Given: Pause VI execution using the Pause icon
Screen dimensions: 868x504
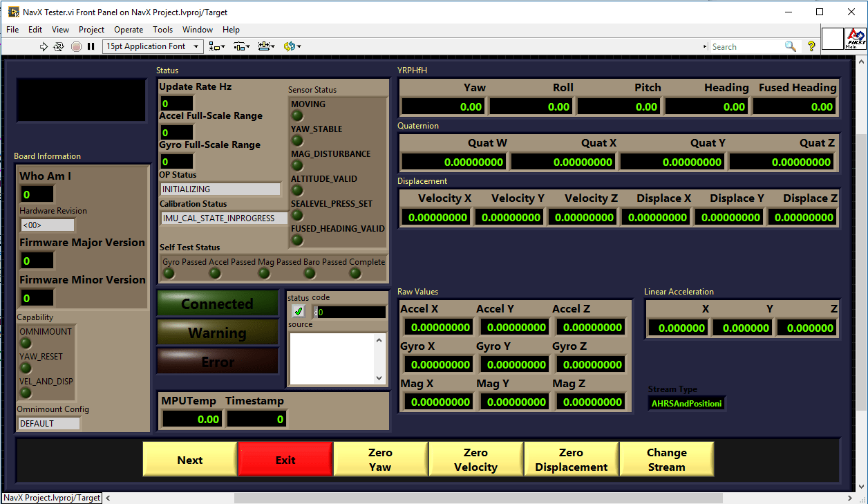Looking at the screenshot, I should coord(91,46).
